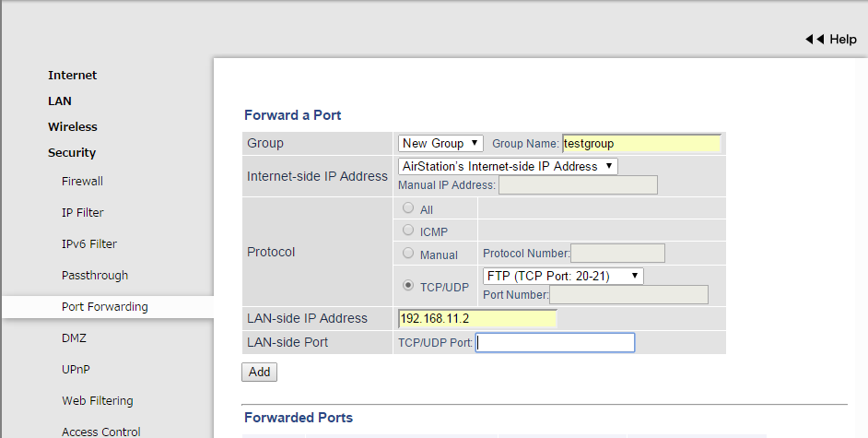
Task: Choose the Manual protocol radio button
Action: coord(408,253)
